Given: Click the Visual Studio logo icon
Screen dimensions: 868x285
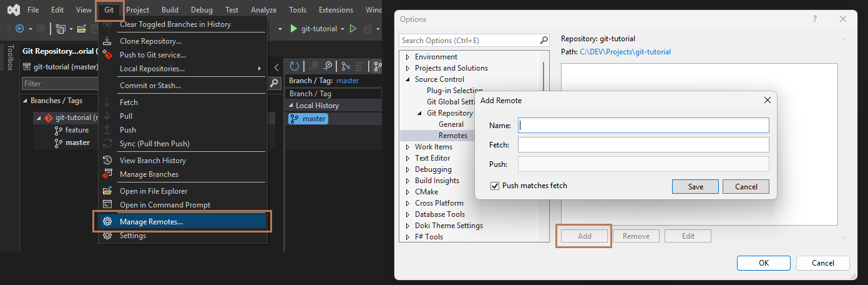Looking at the screenshot, I should (x=13, y=10).
